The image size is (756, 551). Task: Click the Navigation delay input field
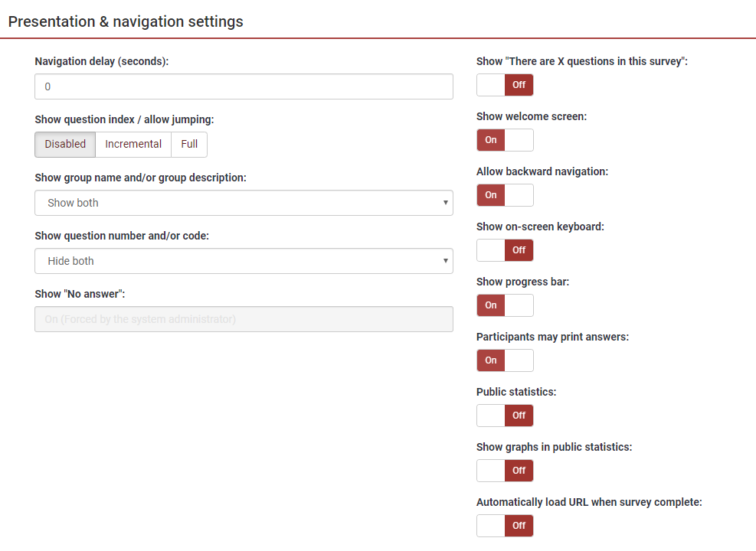click(244, 86)
